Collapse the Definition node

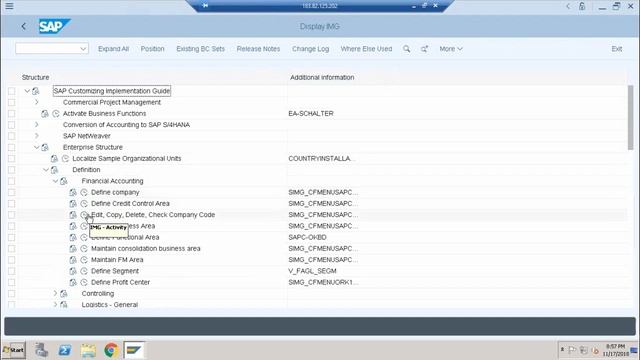click(46, 170)
